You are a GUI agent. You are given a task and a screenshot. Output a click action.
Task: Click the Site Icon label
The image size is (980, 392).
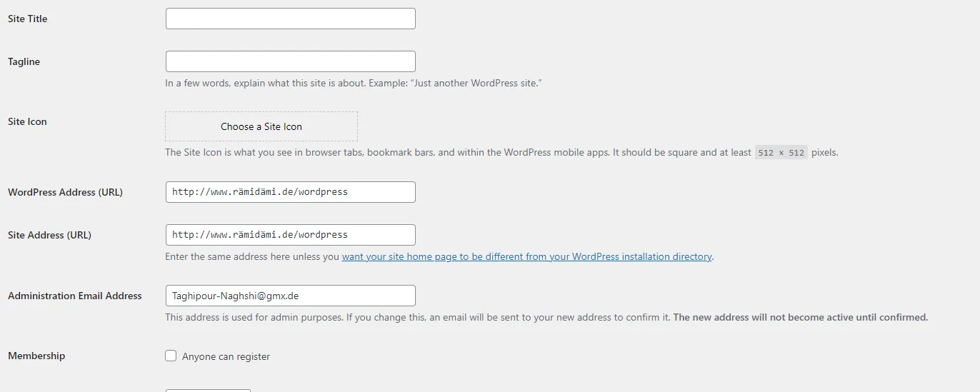click(27, 121)
